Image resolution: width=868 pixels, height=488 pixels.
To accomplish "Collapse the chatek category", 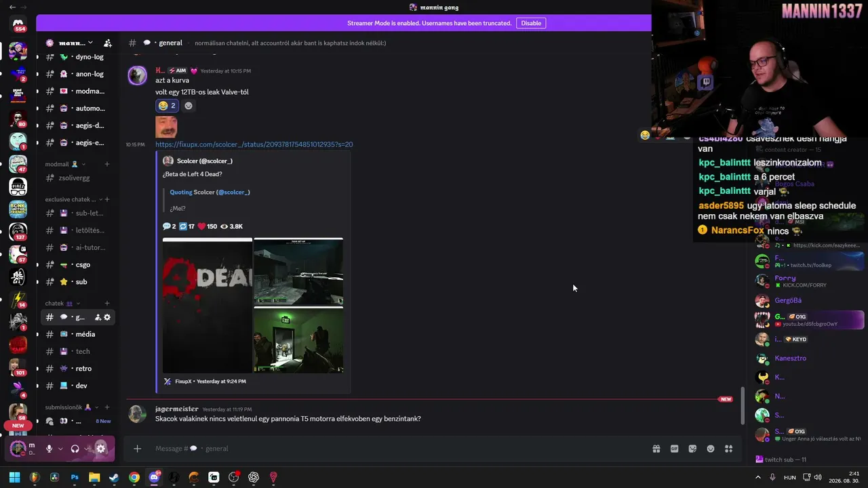I will [x=62, y=303].
